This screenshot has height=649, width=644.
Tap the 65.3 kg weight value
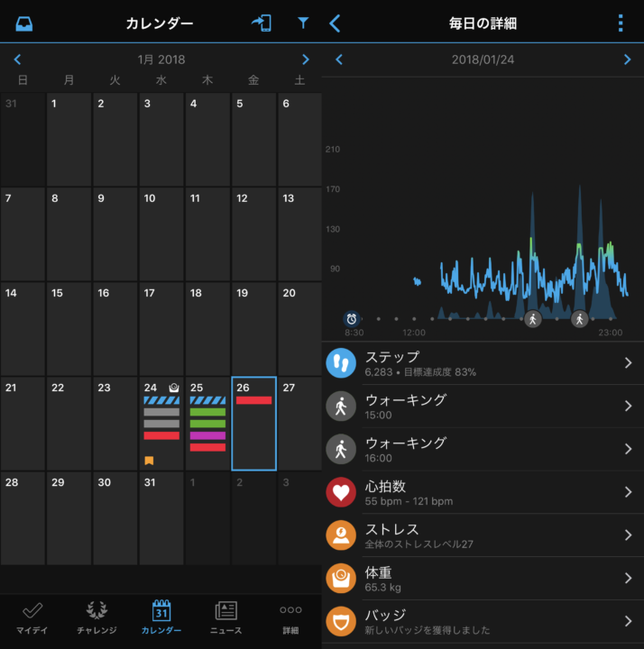(x=382, y=588)
